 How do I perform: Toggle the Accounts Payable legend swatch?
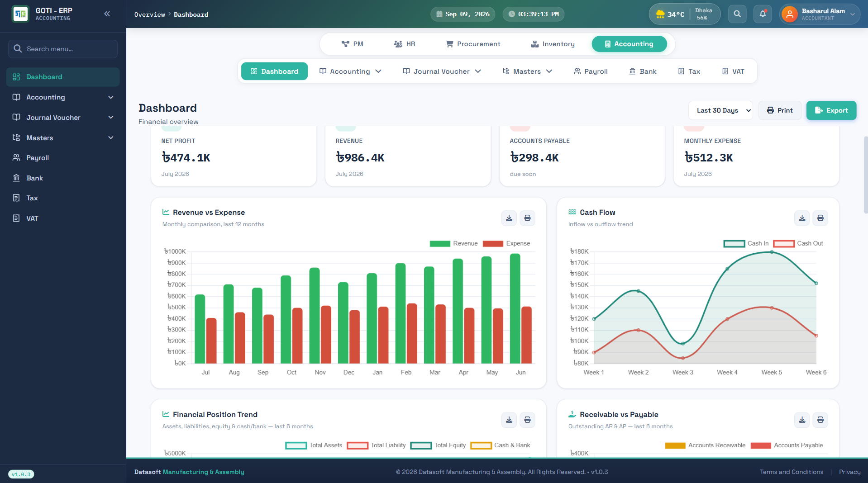click(x=760, y=445)
